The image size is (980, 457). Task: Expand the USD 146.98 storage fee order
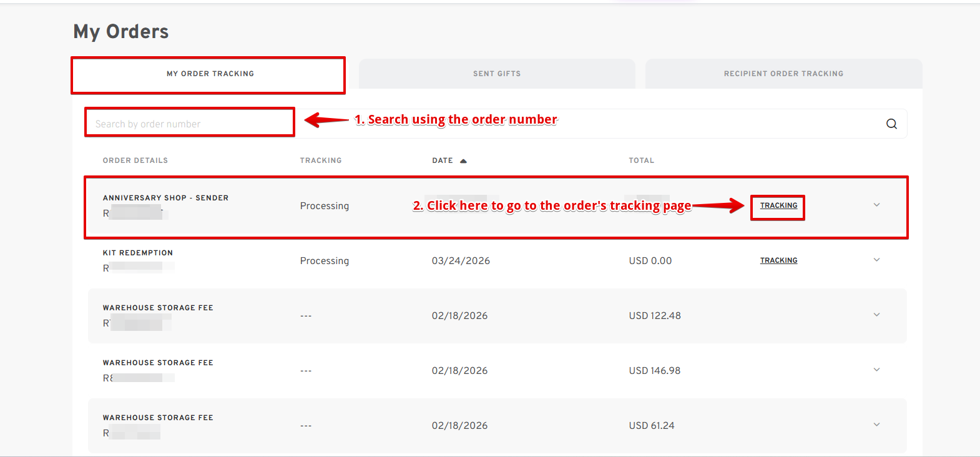pyautogui.click(x=876, y=370)
